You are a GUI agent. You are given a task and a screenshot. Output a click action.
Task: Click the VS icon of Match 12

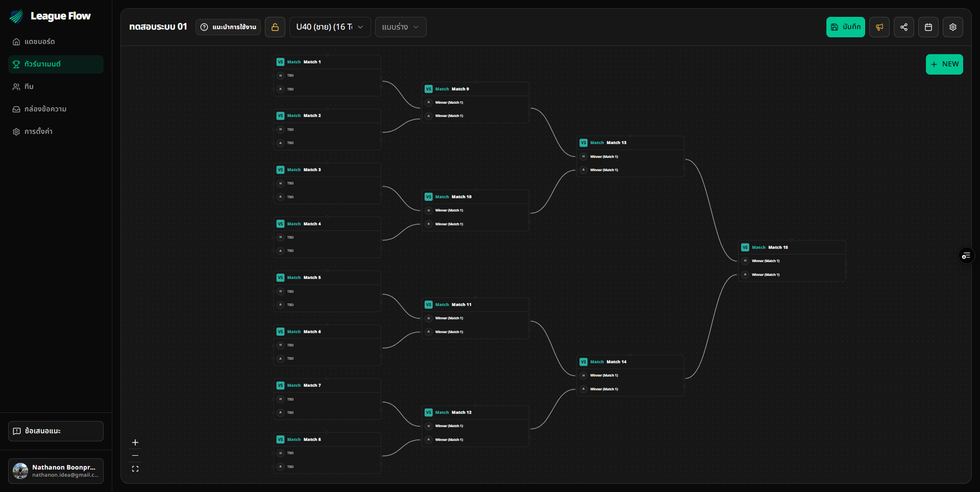click(x=428, y=412)
